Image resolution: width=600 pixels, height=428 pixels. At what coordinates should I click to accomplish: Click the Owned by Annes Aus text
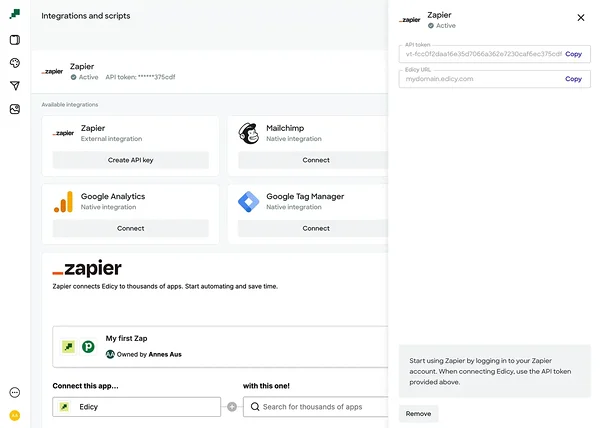pos(149,354)
